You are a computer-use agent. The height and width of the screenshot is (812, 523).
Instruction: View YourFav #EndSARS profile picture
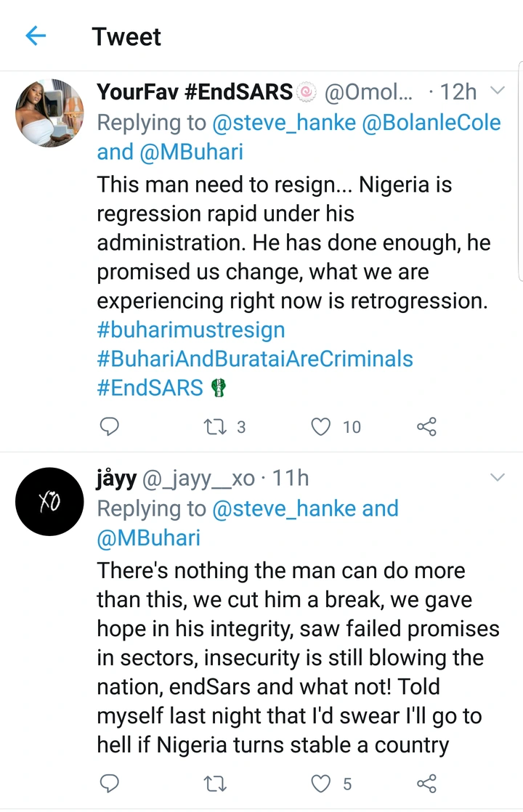click(49, 113)
